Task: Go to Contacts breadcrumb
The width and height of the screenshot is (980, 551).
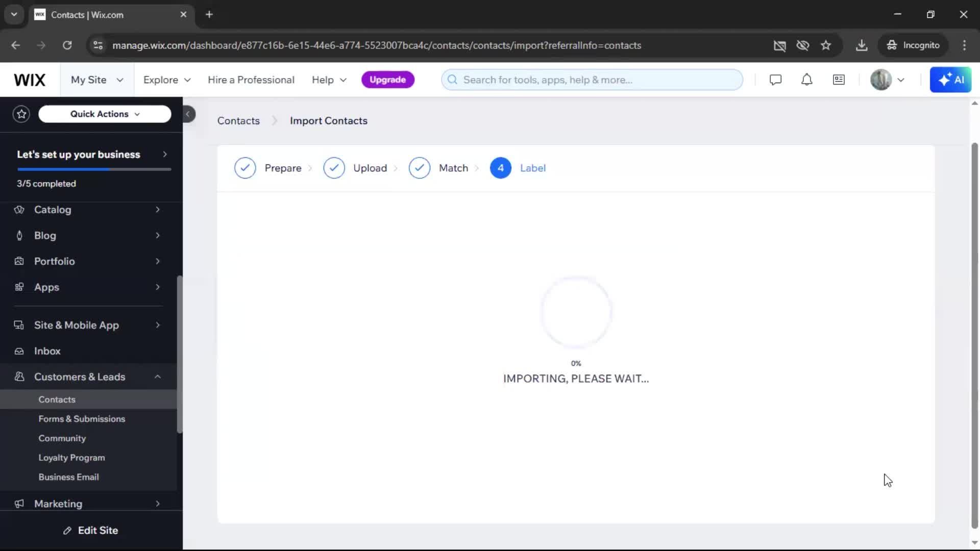Action: pyautogui.click(x=238, y=121)
